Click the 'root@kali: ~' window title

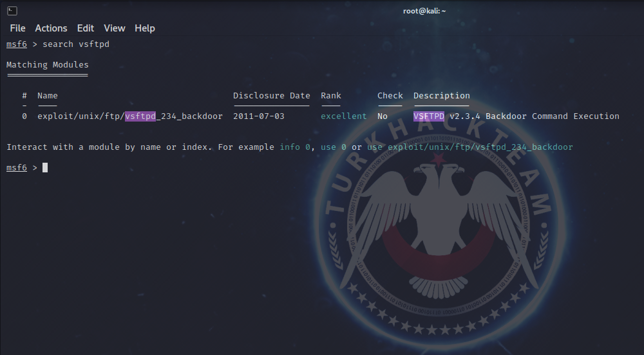424,11
